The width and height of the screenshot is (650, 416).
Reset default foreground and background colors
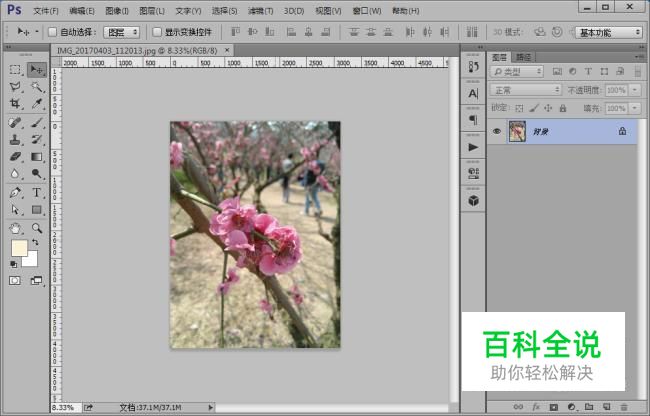coord(13,264)
